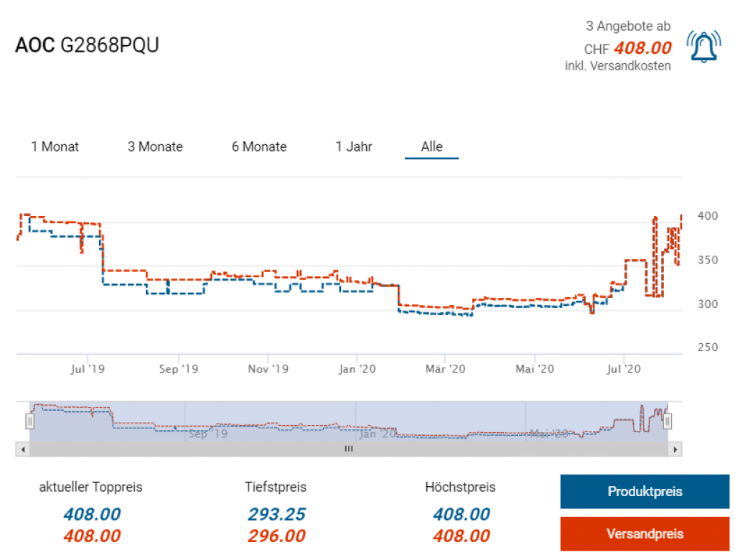This screenshot has width=735, height=560.
Task: Select the 1 Jahr time range
Action: pyautogui.click(x=354, y=147)
